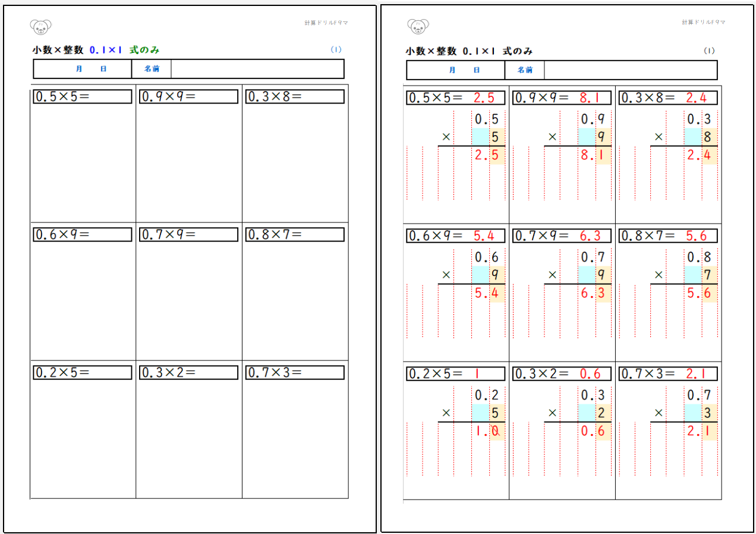The height and width of the screenshot is (534, 756).
Task: Select the 0.7×9= problem box on the blank worksheet
Action: 189,235
